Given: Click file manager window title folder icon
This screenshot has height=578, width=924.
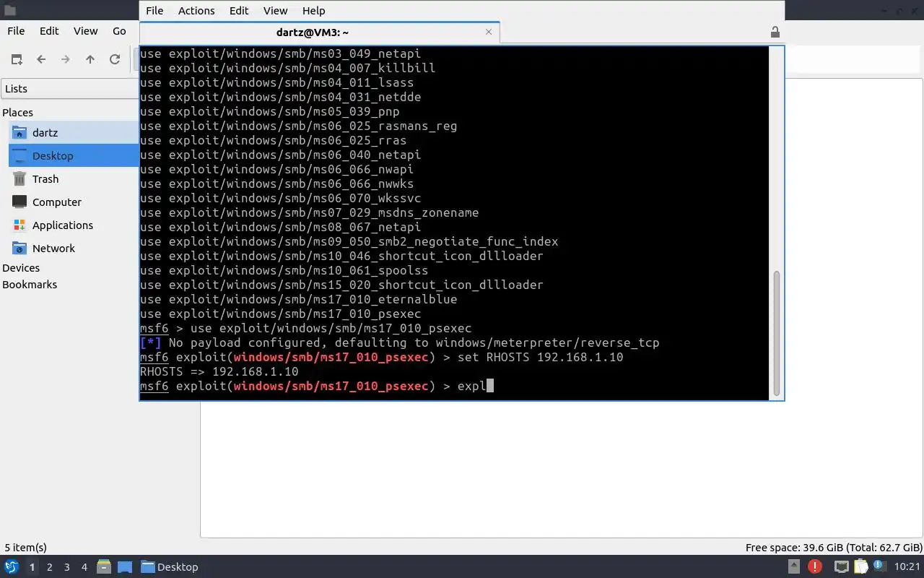Looking at the screenshot, I should (x=9, y=11).
